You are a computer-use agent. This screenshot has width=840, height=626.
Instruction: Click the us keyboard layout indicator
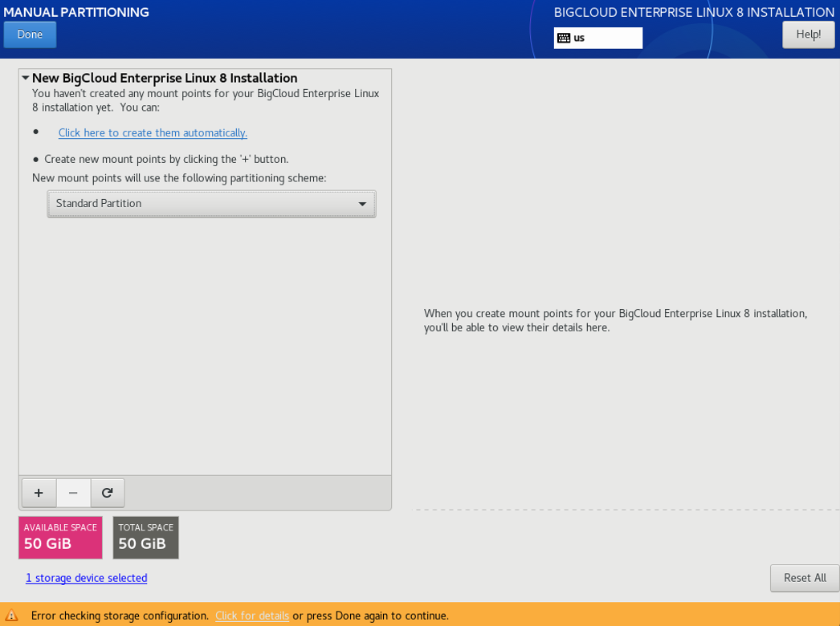pyautogui.click(x=597, y=38)
